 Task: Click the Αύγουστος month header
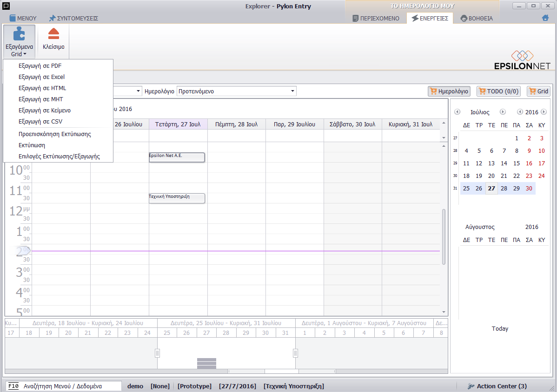pyautogui.click(x=480, y=227)
